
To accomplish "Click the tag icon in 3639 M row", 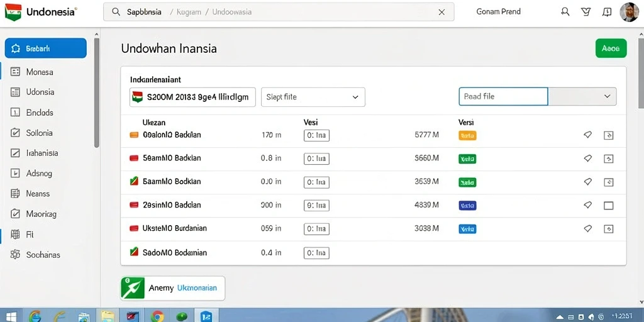I will point(588,182).
